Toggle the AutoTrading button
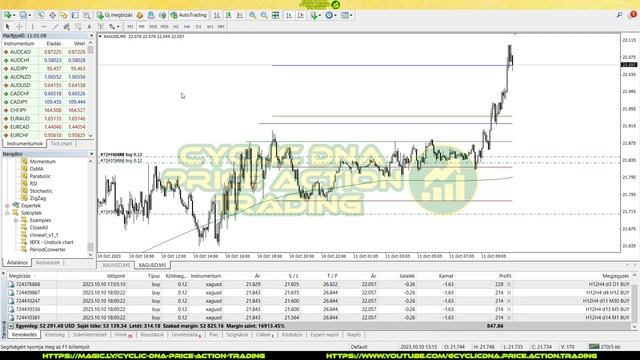The image size is (640, 360). tap(189, 15)
